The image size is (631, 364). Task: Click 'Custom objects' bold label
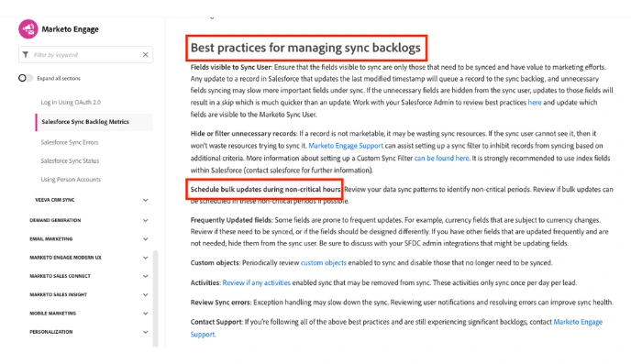tap(216, 263)
